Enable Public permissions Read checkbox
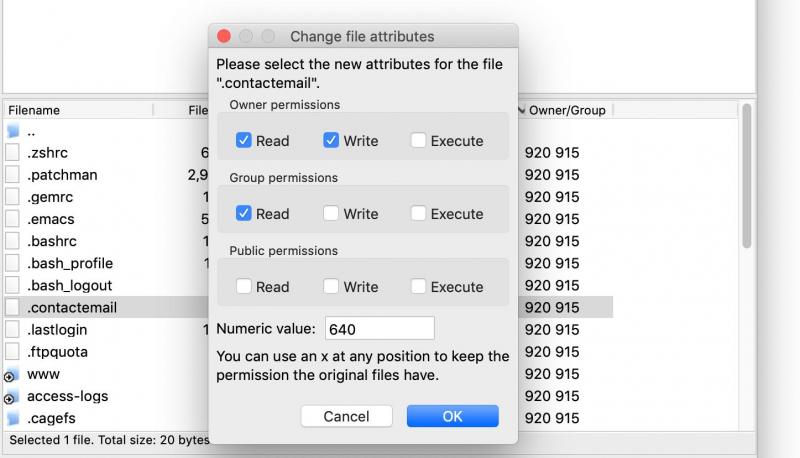The width and height of the screenshot is (800, 458). 243,287
